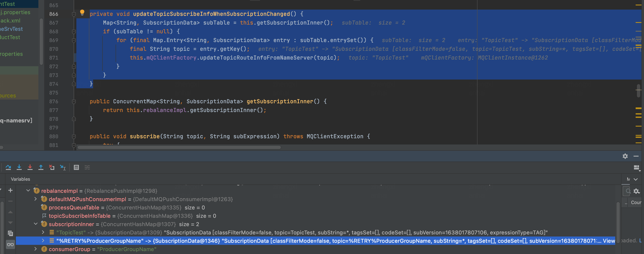Click the red Force Step Into arrow

(30, 167)
